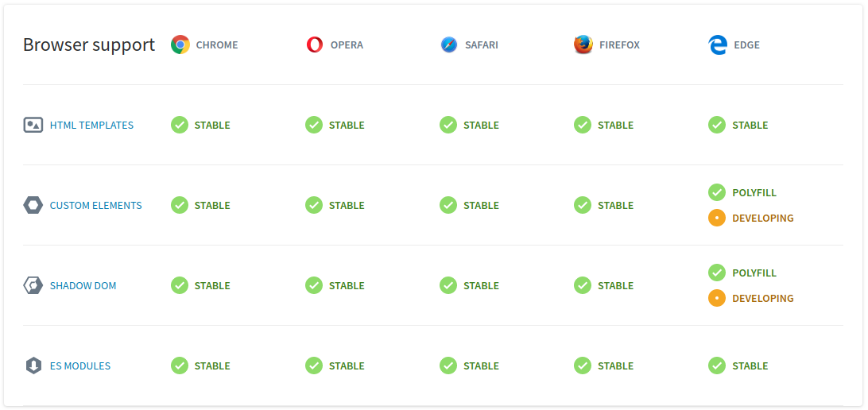The image size is (868, 410).
Task: Click the SAFARI column label
Action: point(482,44)
